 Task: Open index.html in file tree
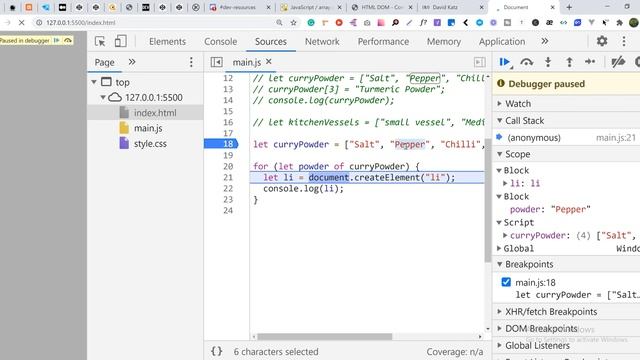coord(155,113)
